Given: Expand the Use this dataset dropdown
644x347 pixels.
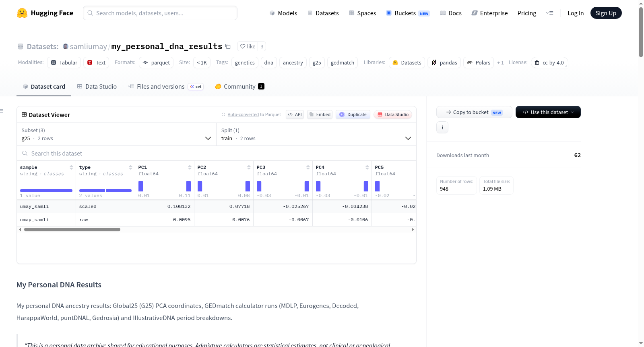Looking at the screenshot, I should pyautogui.click(x=548, y=112).
